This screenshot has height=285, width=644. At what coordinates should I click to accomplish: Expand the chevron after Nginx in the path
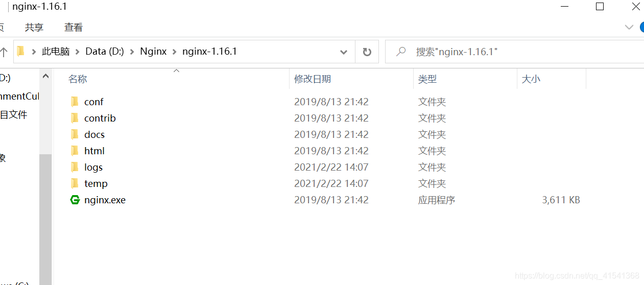pos(175,52)
